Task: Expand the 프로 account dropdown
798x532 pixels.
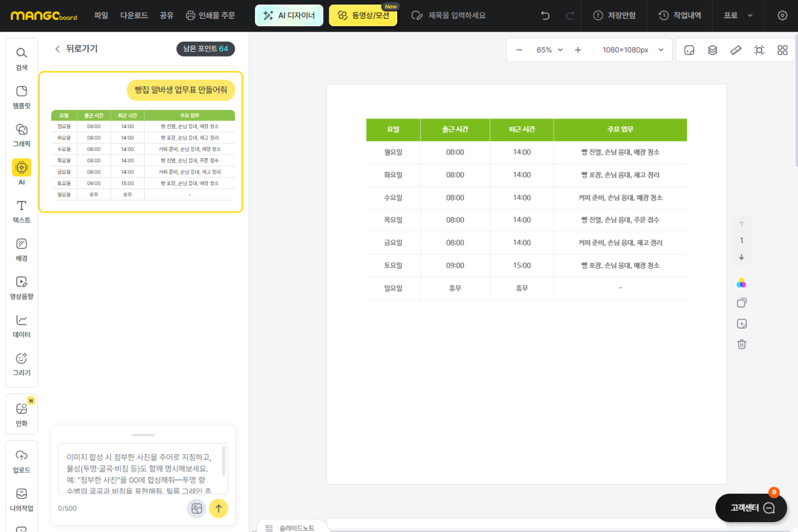Action: pos(738,16)
